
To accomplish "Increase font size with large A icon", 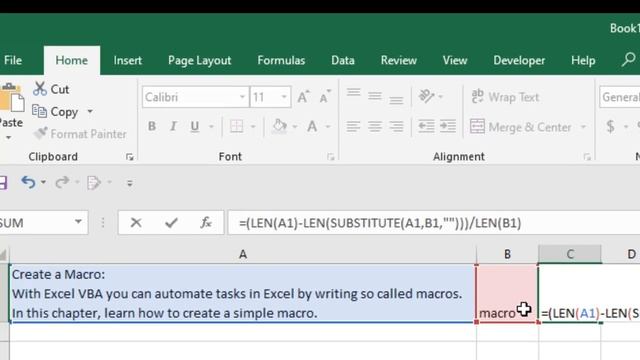I will click(303, 97).
